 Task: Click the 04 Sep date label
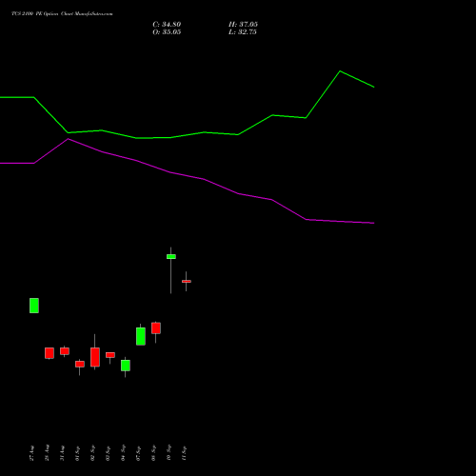[123, 453]
